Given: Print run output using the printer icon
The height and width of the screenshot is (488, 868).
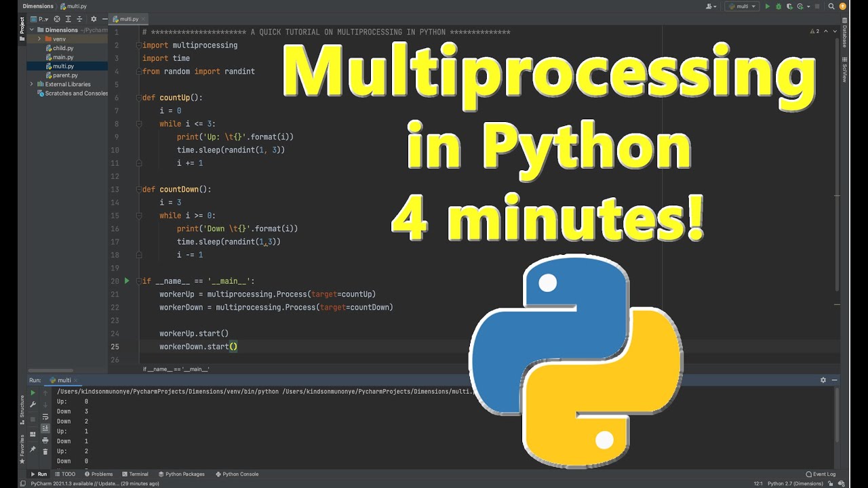Looking at the screenshot, I should (x=45, y=441).
